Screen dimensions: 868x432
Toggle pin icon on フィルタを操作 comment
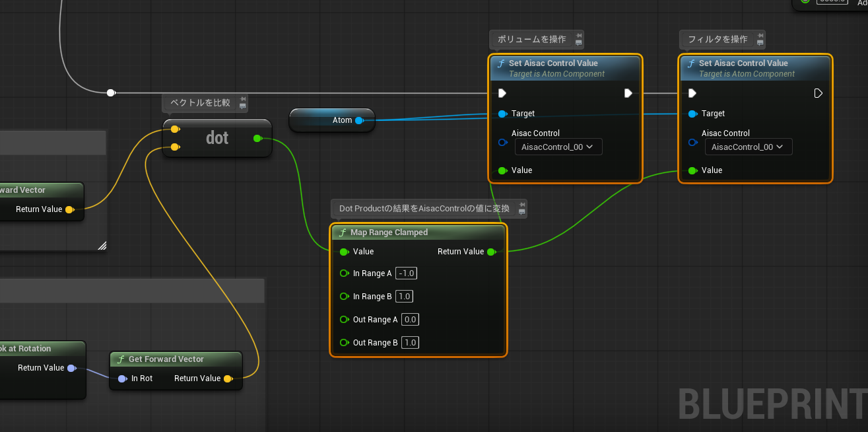pos(760,35)
